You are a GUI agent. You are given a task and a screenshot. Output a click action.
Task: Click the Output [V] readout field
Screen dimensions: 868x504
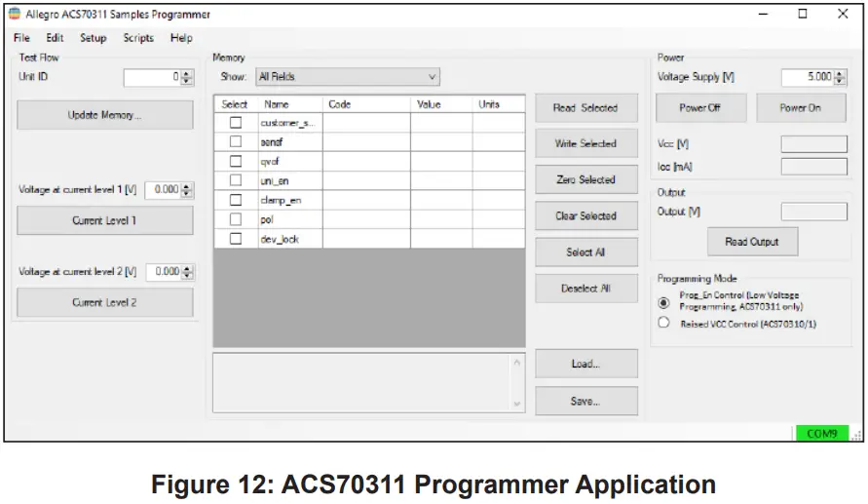(813, 212)
